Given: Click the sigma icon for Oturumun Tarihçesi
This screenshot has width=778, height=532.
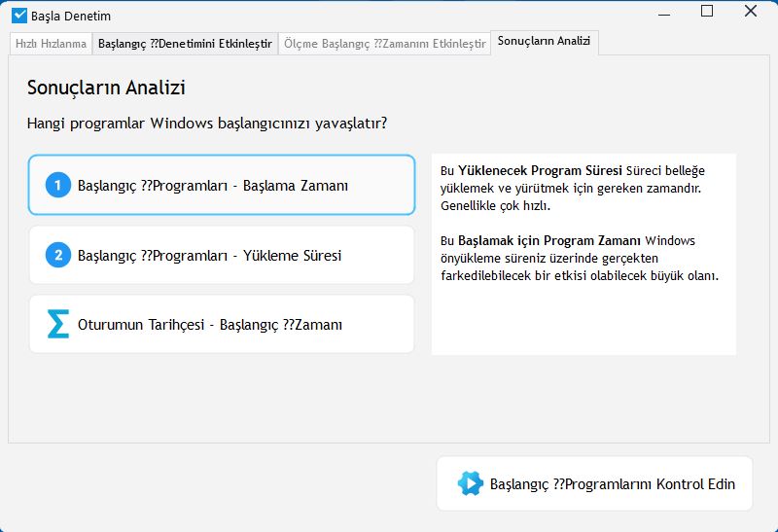Looking at the screenshot, I should [x=58, y=324].
